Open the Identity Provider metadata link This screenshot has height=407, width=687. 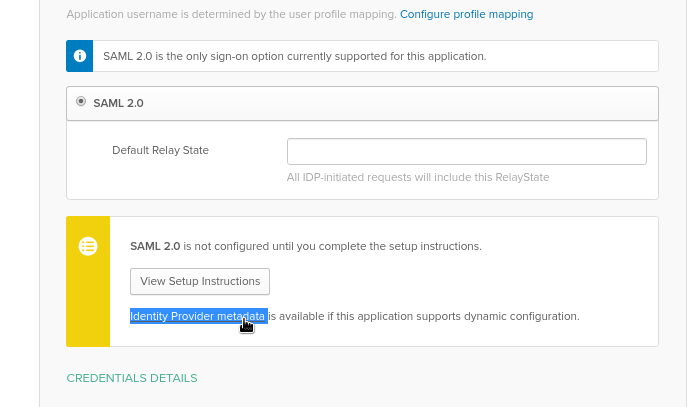[198, 316]
